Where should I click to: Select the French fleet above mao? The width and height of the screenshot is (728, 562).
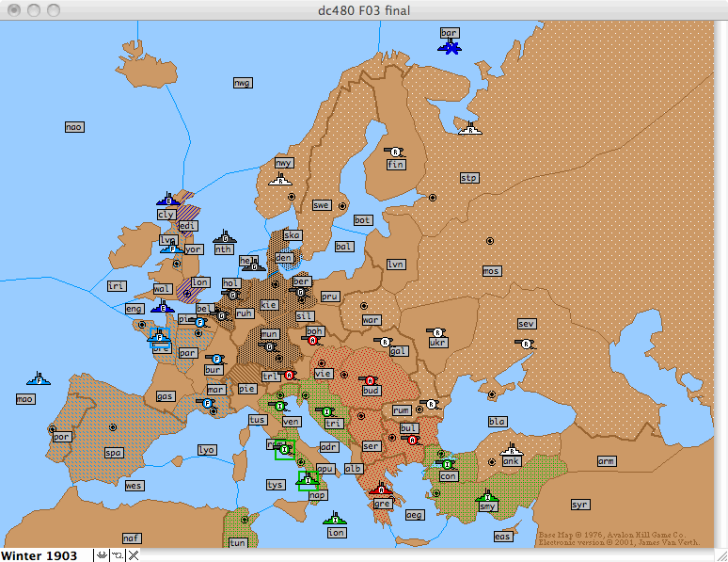point(39,378)
